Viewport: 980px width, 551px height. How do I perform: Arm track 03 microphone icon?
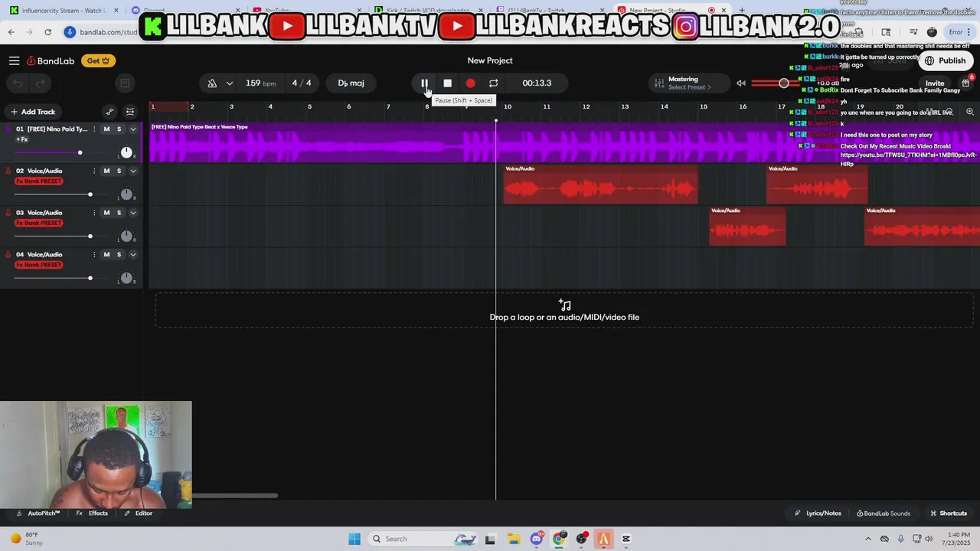(8, 213)
